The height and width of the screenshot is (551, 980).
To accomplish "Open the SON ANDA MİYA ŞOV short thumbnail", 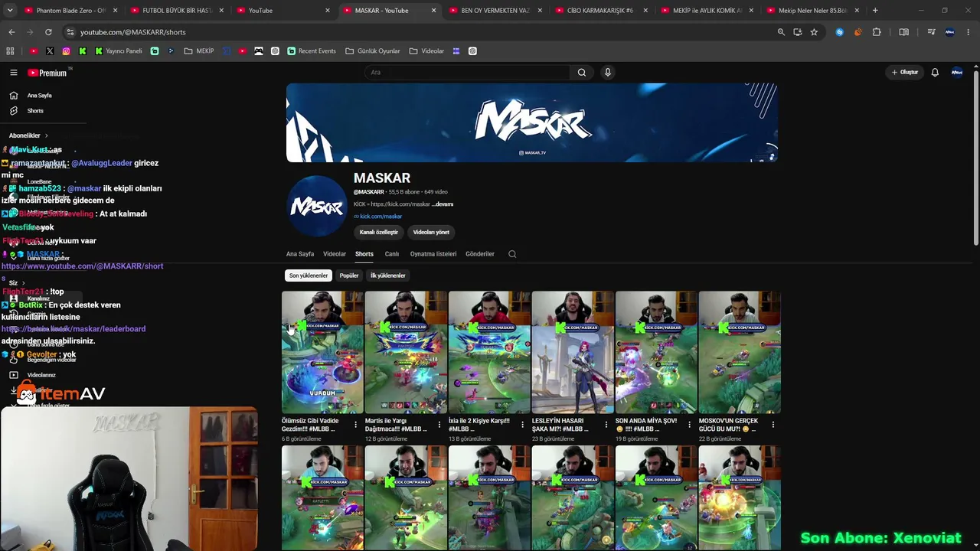I will pos(656,352).
